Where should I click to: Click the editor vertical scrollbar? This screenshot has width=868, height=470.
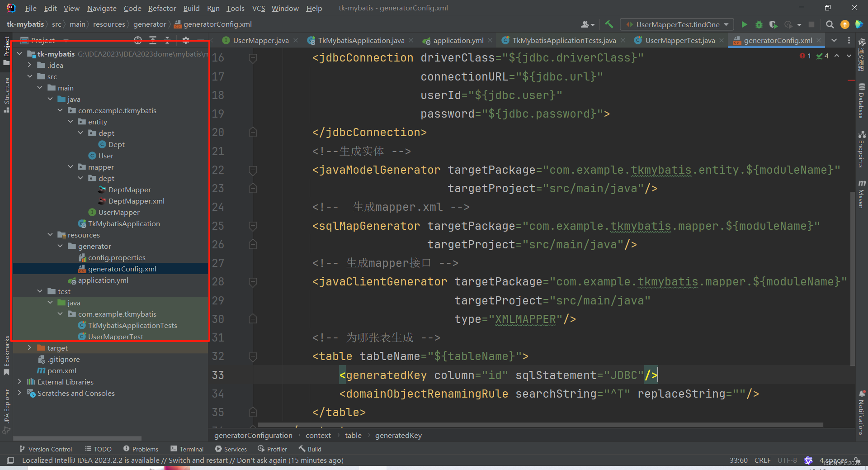point(852,278)
